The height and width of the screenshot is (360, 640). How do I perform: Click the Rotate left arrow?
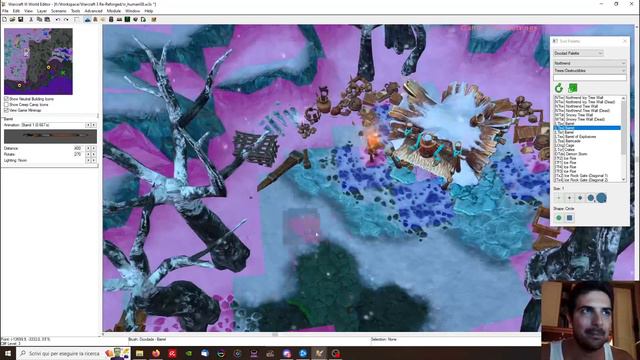(88, 154)
